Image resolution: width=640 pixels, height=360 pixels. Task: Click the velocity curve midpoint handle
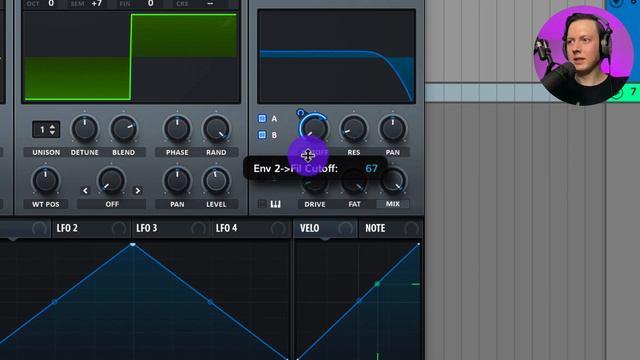pos(359,301)
